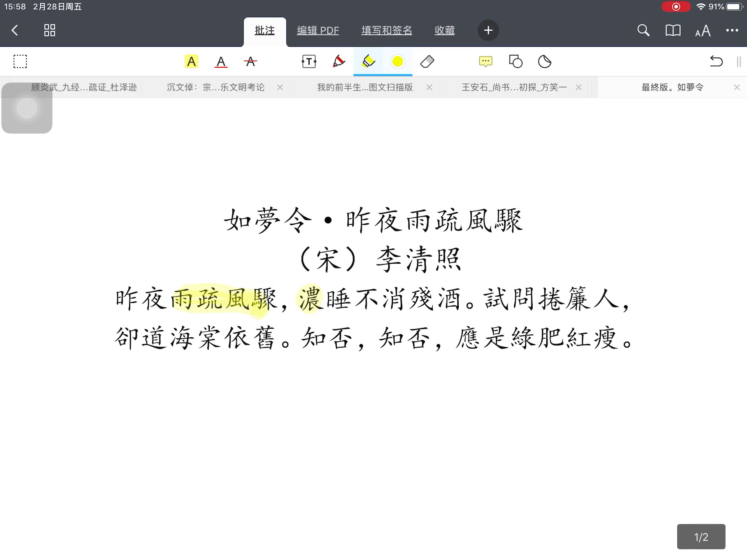Tap the 15:58 clock in status bar
This screenshot has height=560, width=747.
tap(15, 7)
